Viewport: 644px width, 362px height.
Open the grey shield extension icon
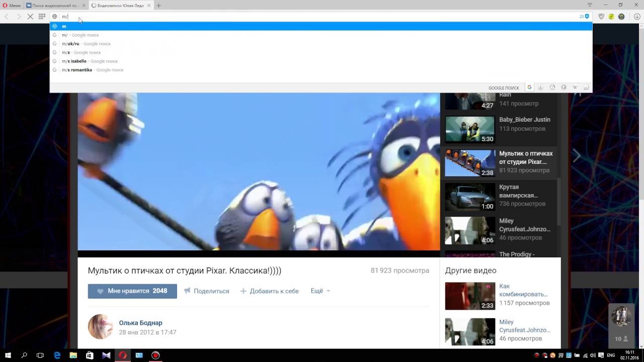tap(601, 17)
